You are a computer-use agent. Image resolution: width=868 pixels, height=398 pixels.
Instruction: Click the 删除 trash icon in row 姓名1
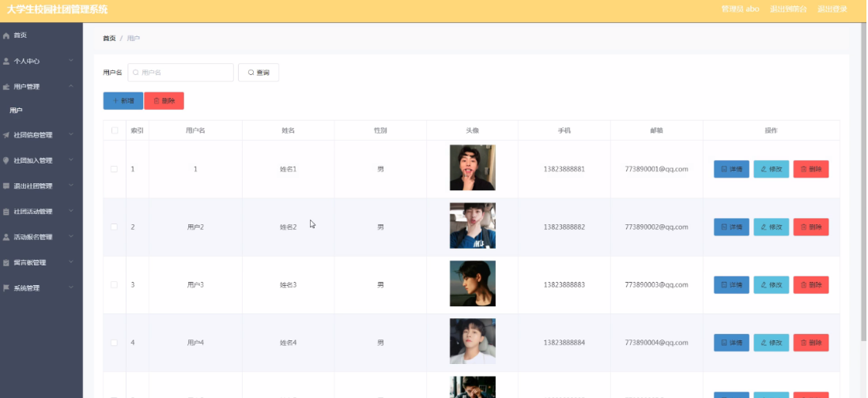pos(804,169)
